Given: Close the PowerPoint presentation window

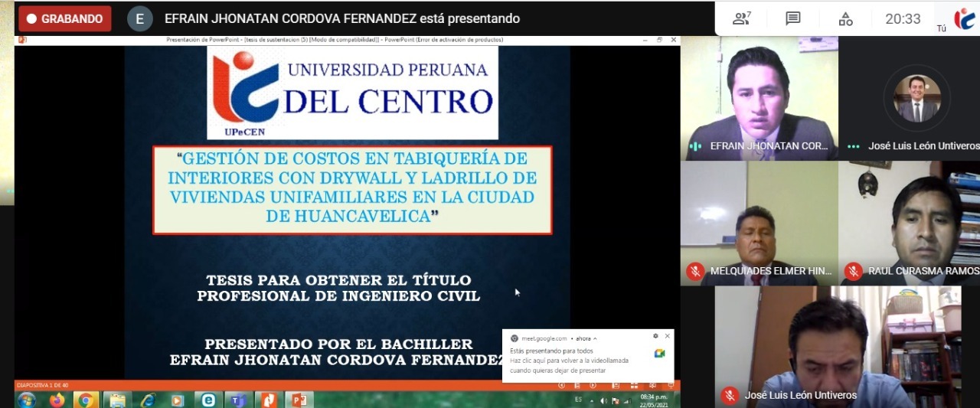Looking at the screenshot, I should click(x=674, y=40).
